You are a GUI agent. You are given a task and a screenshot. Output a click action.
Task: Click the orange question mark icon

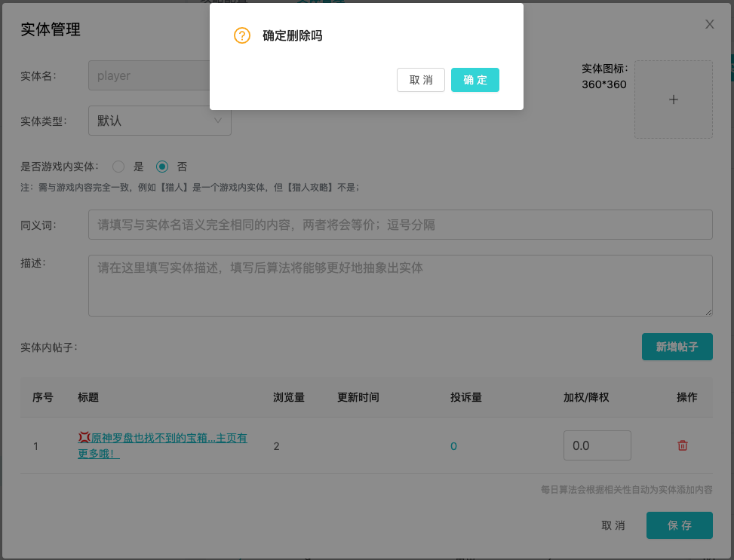pyautogui.click(x=241, y=35)
